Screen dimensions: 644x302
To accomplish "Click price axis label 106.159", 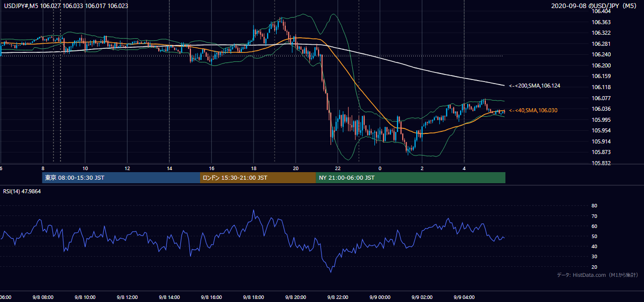I will (x=601, y=76).
